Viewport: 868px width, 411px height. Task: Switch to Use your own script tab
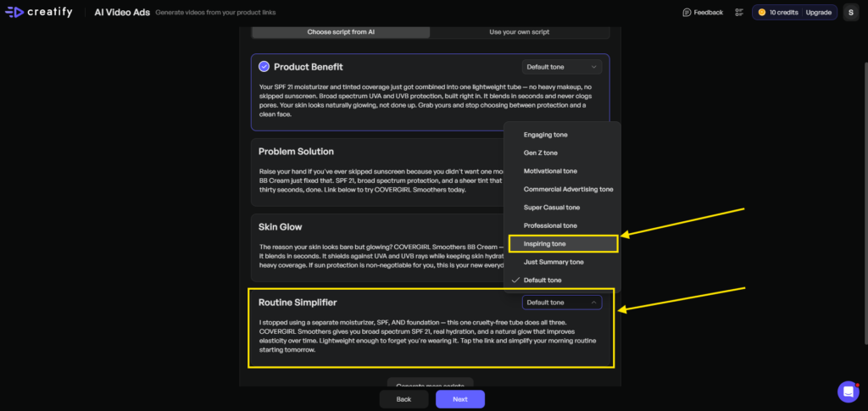[519, 32]
